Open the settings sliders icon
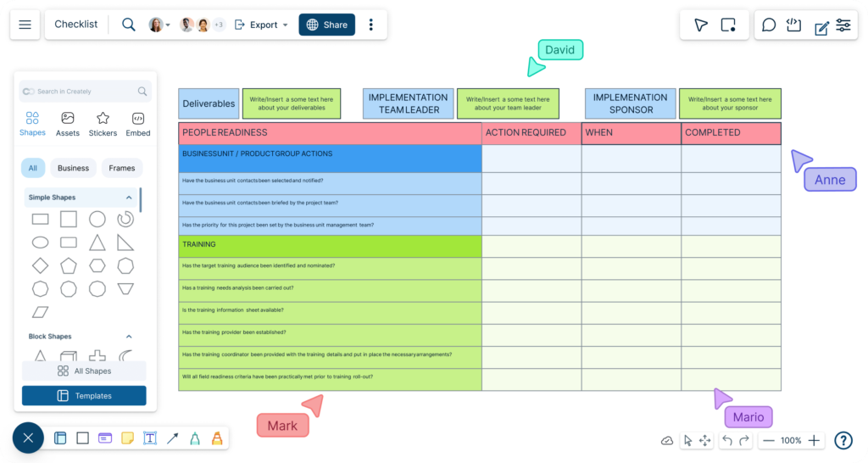The image size is (868, 463). click(x=843, y=25)
